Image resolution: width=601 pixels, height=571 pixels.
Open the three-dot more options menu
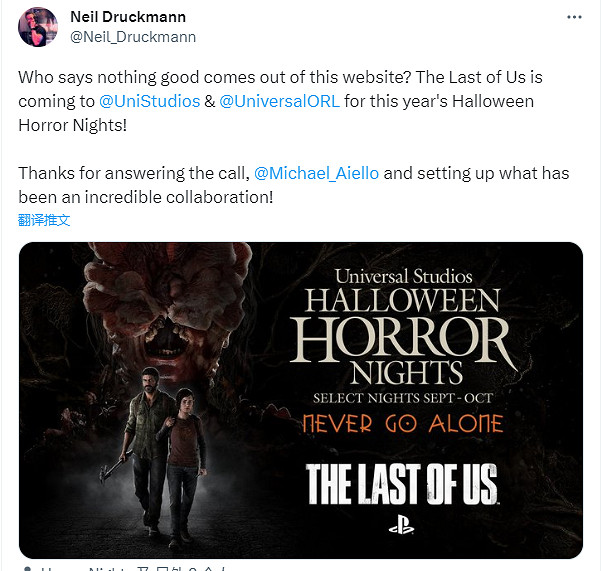point(574,17)
